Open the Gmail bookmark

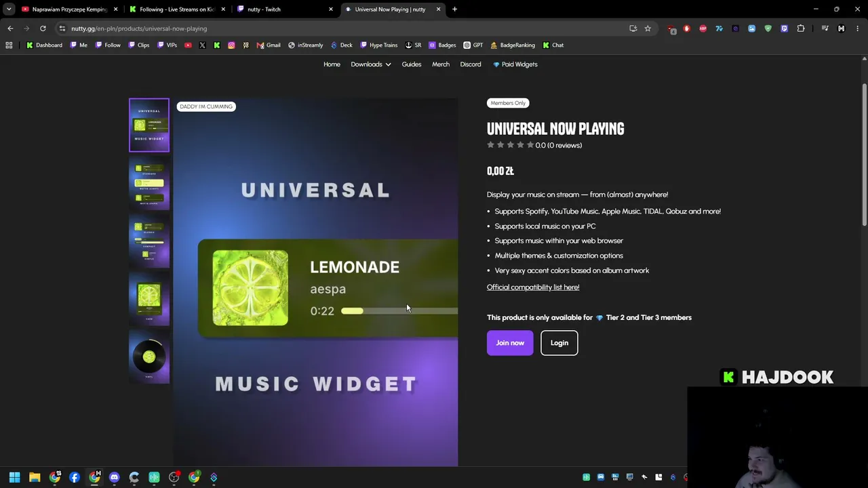coord(269,45)
